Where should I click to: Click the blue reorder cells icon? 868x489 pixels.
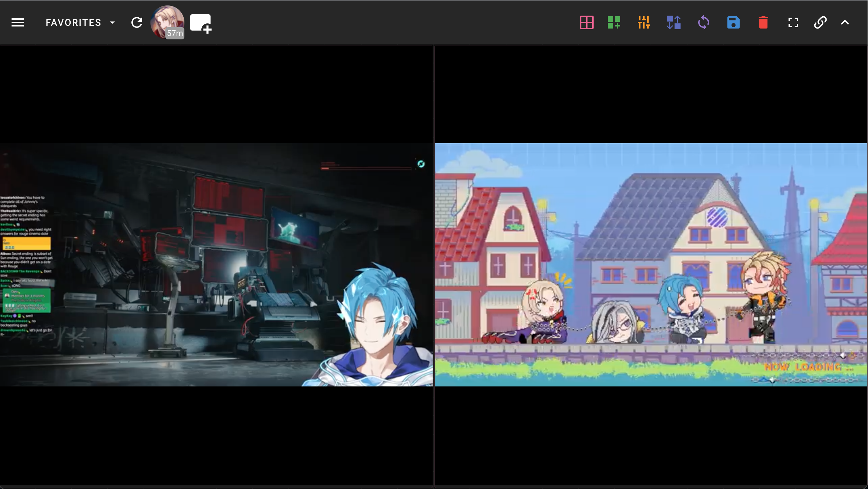pos(673,23)
